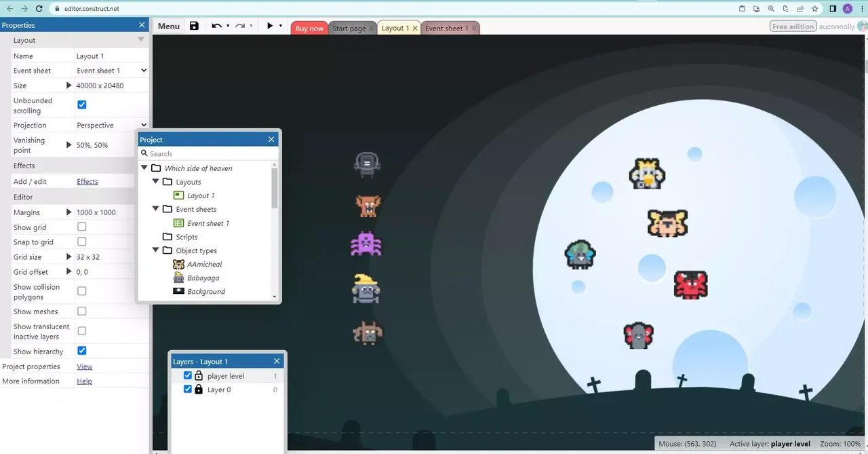868x454 pixels.
Task: Toggle the lock icon on Layer 0
Action: click(199, 389)
